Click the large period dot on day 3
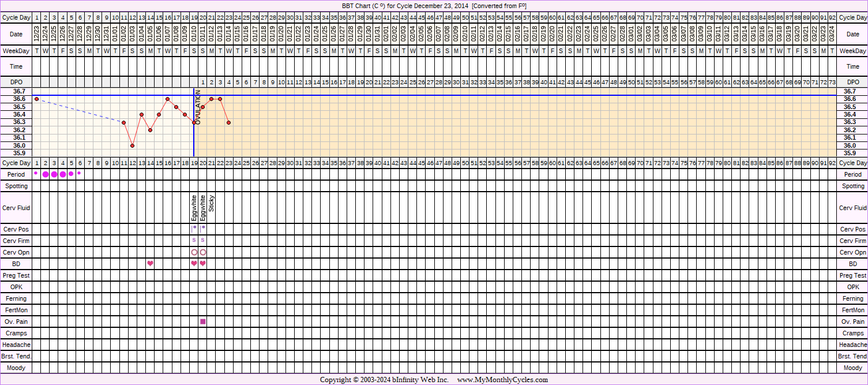This screenshot has width=868, height=385. (x=54, y=174)
